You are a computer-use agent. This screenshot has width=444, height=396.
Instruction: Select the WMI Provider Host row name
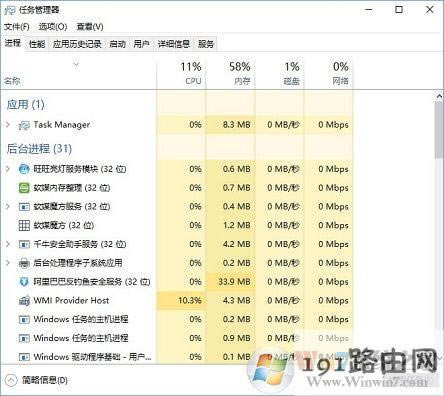tap(71, 301)
